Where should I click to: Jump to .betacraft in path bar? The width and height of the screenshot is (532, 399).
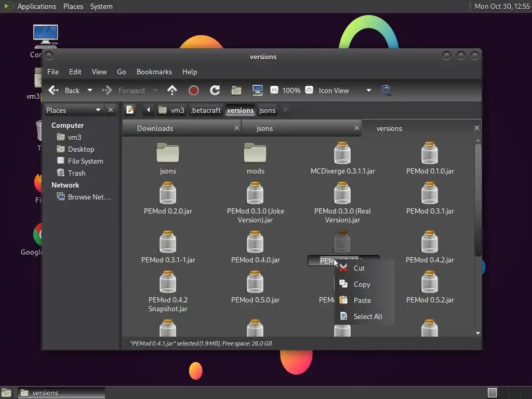(x=206, y=110)
